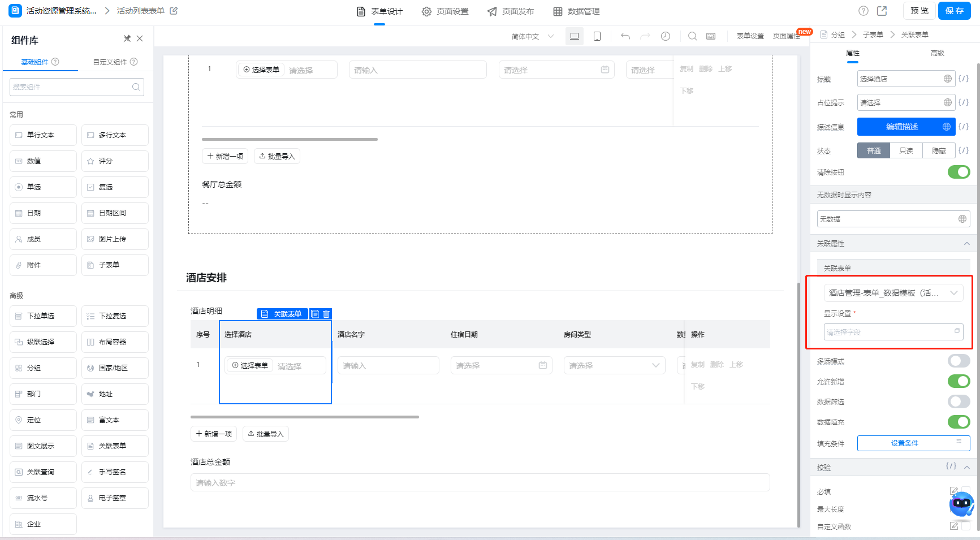Add 评分 component from library
The height and width of the screenshot is (540, 980).
[x=115, y=161]
